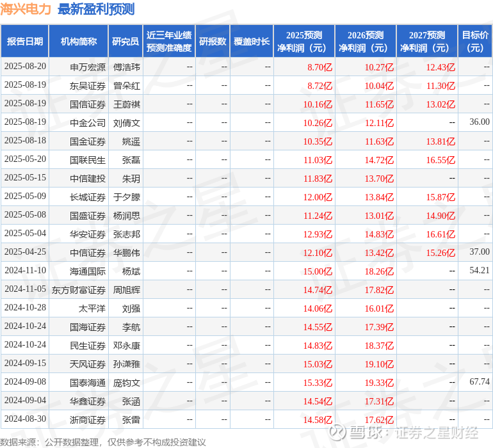
Task: Click date cell 2025-08-20
Action: point(25,67)
